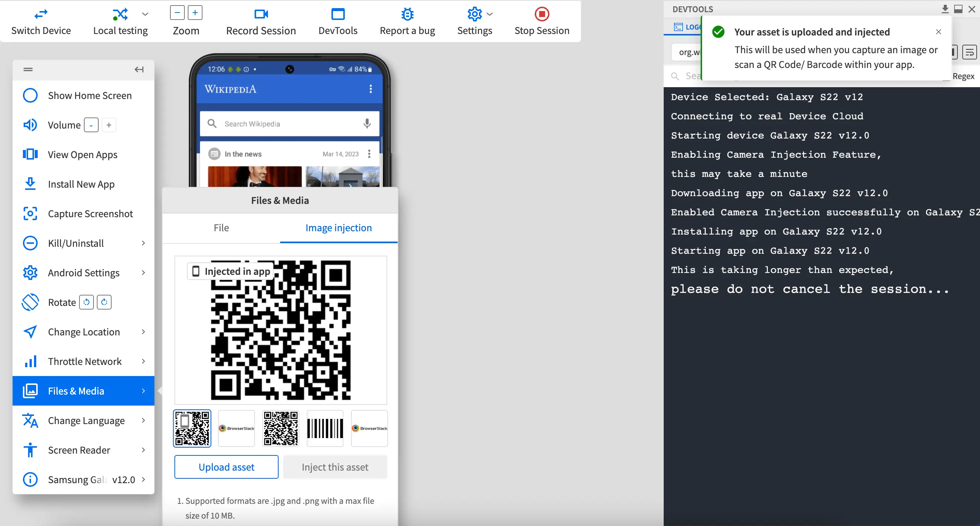Viewport: 980px width, 526px height.
Task: Click the Upload asset button
Action: [226, 467]
